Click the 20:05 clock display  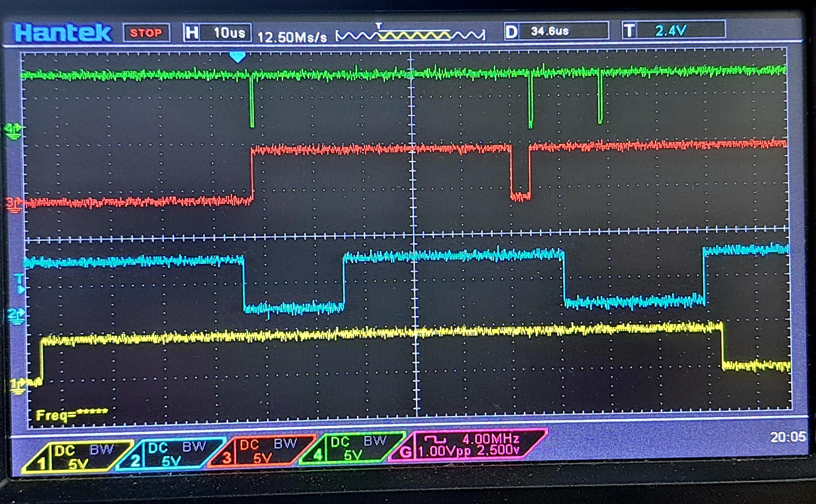pos(787,437)
